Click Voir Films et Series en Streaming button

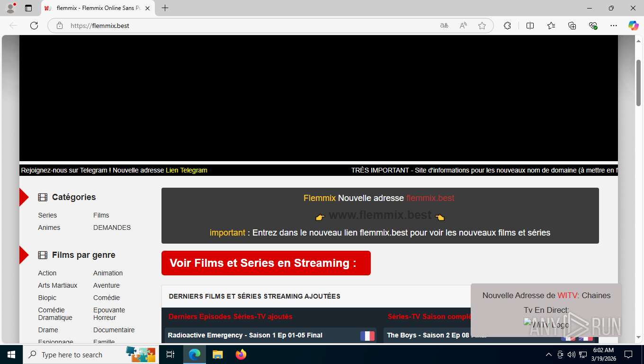coord(266,263)
